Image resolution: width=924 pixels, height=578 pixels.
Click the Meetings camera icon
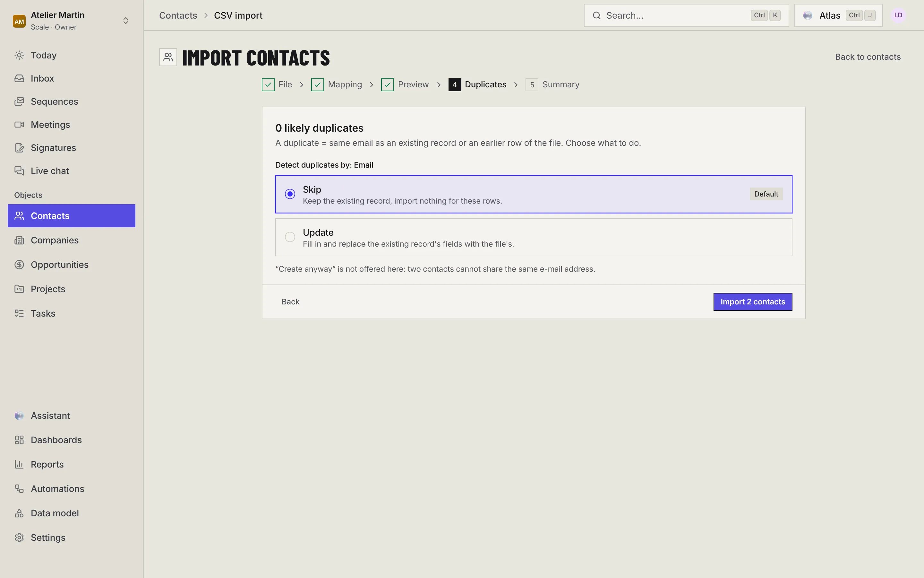click(x=19, y=125)
